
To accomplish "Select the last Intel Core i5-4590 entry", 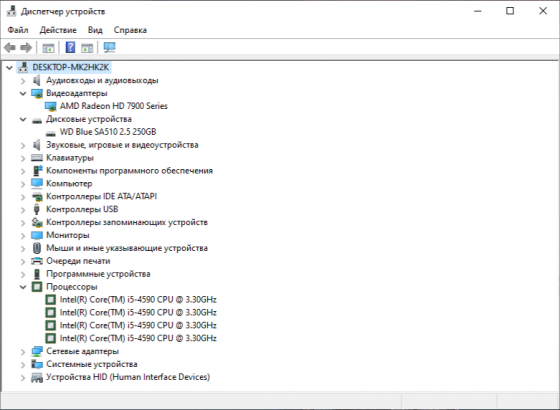I will click(x=138, y=338).
